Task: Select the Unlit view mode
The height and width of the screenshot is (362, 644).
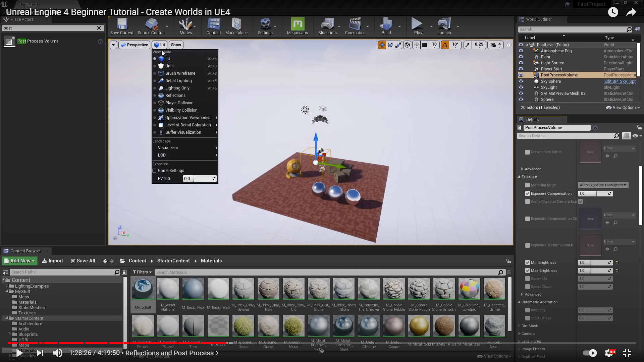Action: 169,66
